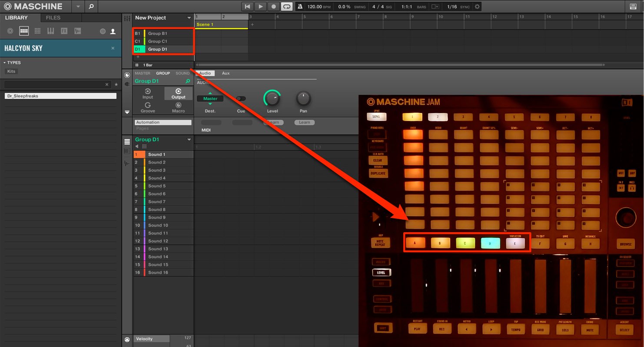Expand the Group D1 pattern dropdown
The width and height of the screenshot is (644, 347).
pyautogui.click(x=189, y=140)
